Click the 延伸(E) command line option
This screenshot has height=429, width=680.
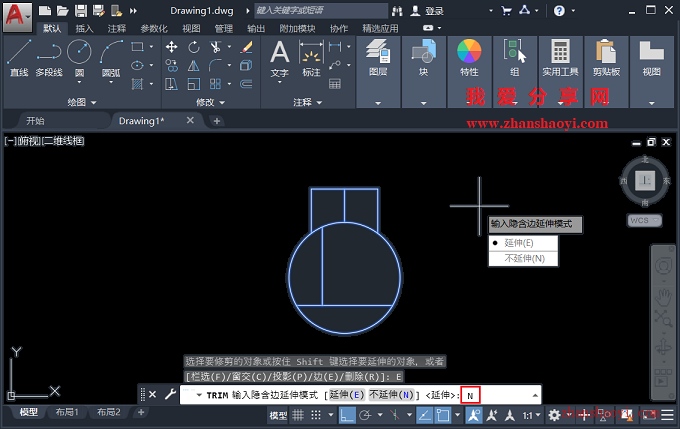(347, 395)
